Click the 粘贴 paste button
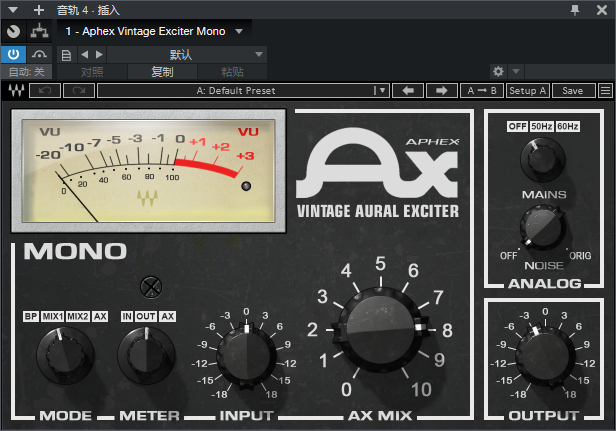The height and width of the screenshot is (431, 616). click(232, 72)
